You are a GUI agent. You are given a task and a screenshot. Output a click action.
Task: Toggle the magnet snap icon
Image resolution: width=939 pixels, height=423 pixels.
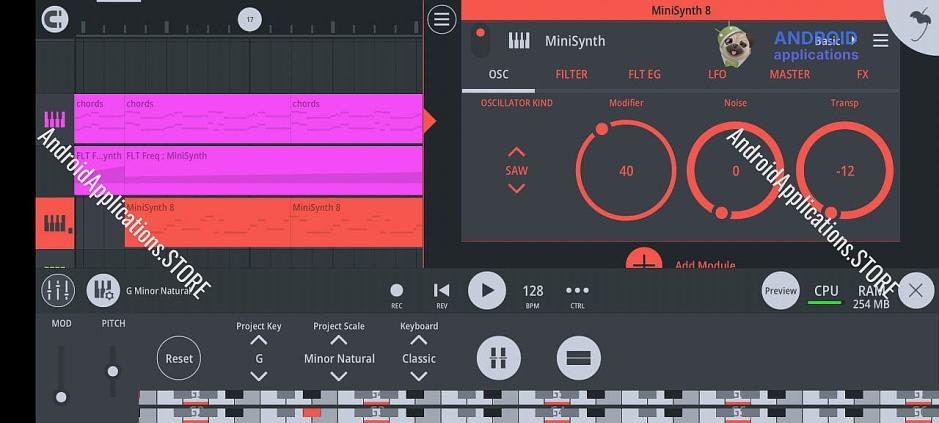tap(54, 19)
